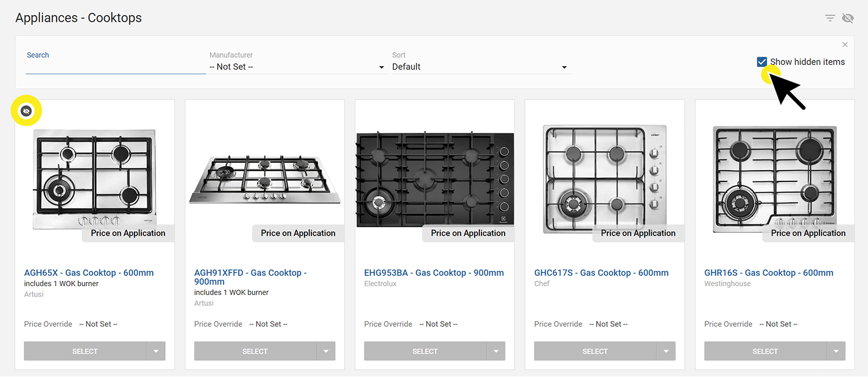Click SELECT on AGH91XFFD cooktop

pyautogui.click(x=255, y=351)
